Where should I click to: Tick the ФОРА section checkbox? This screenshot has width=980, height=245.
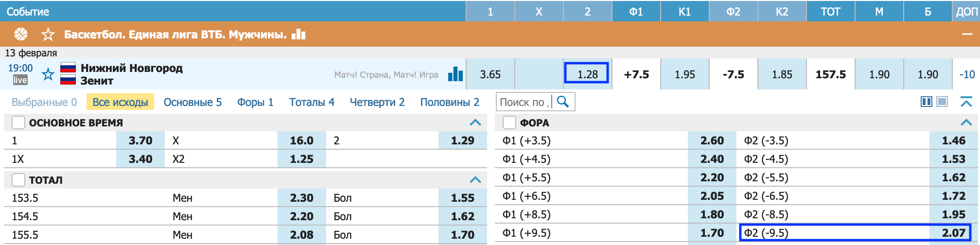point(509,122)
